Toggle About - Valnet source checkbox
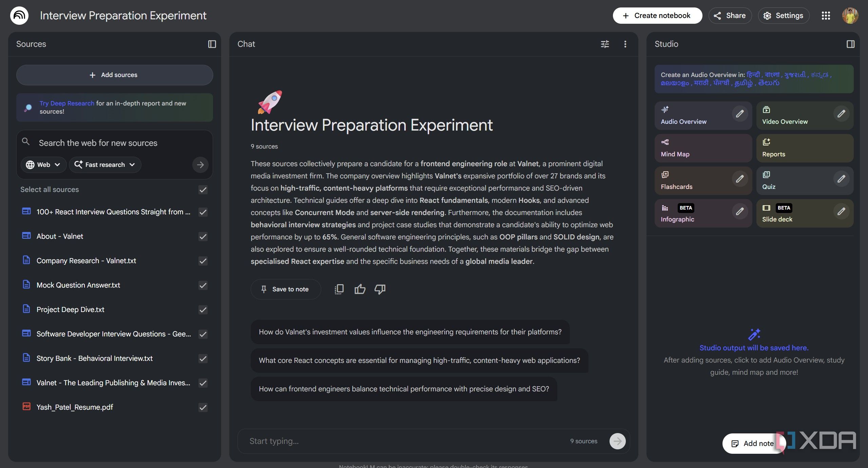Viewport: 868px width, 468px height. 203,236
